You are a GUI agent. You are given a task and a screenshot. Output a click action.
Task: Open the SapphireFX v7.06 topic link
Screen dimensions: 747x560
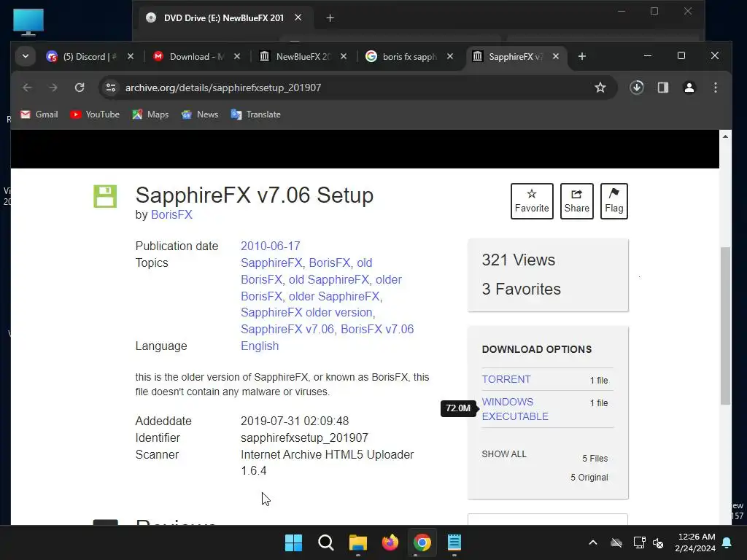pos(287,329)
